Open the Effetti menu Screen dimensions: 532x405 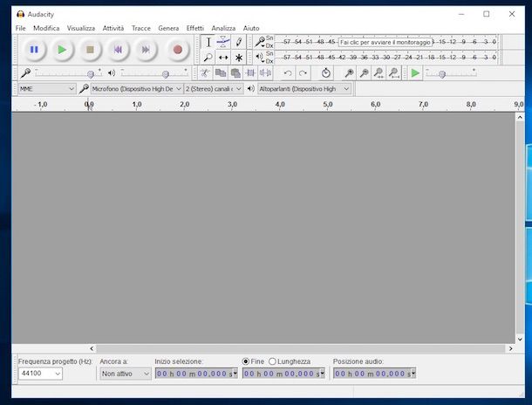(195, 28)
